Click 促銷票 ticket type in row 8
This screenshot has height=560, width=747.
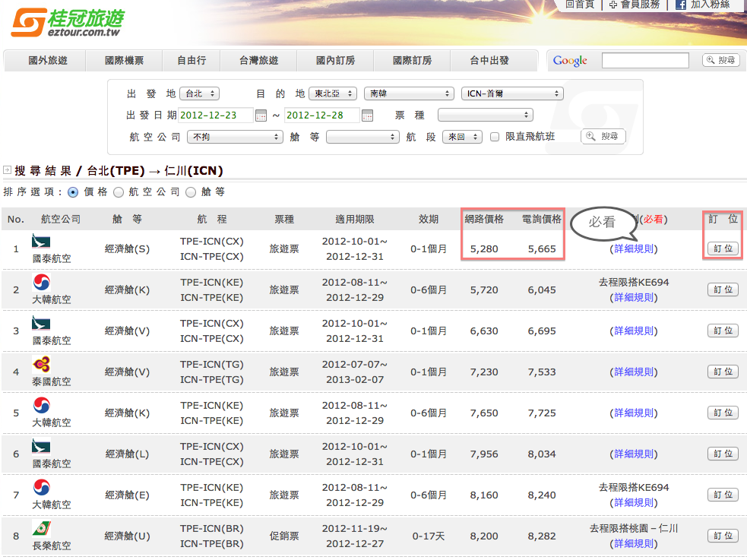[284, 536]
